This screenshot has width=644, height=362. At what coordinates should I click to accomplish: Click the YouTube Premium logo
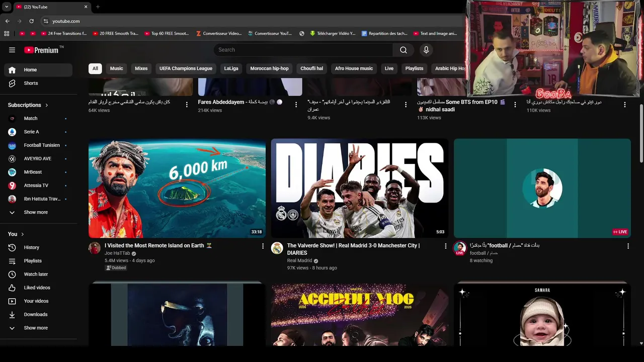coord(42,50)
